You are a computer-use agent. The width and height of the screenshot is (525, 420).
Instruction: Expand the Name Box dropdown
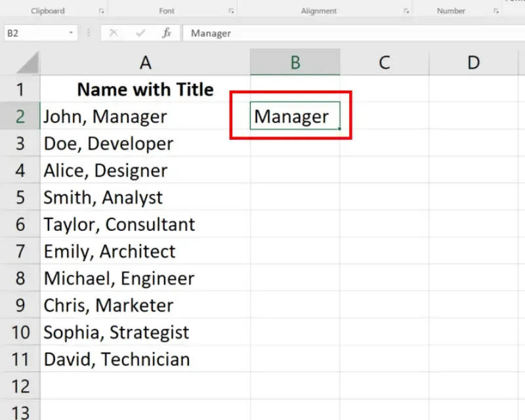click(x=71, y=33)
